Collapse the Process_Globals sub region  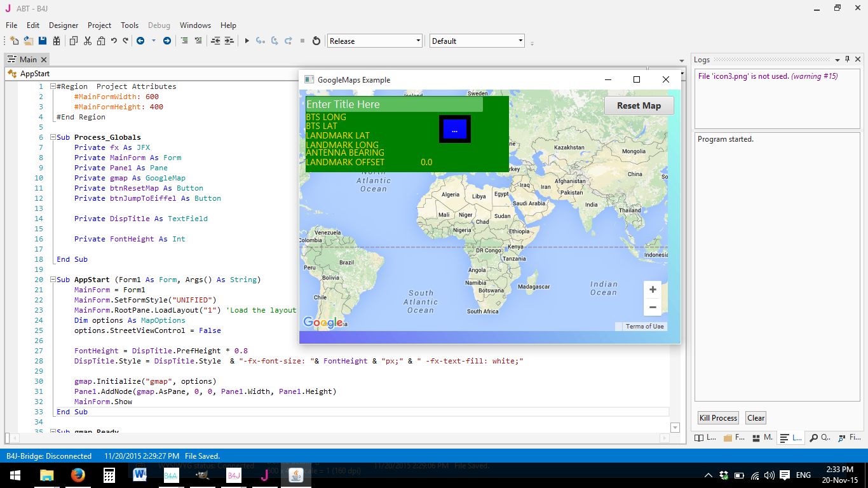53,137
